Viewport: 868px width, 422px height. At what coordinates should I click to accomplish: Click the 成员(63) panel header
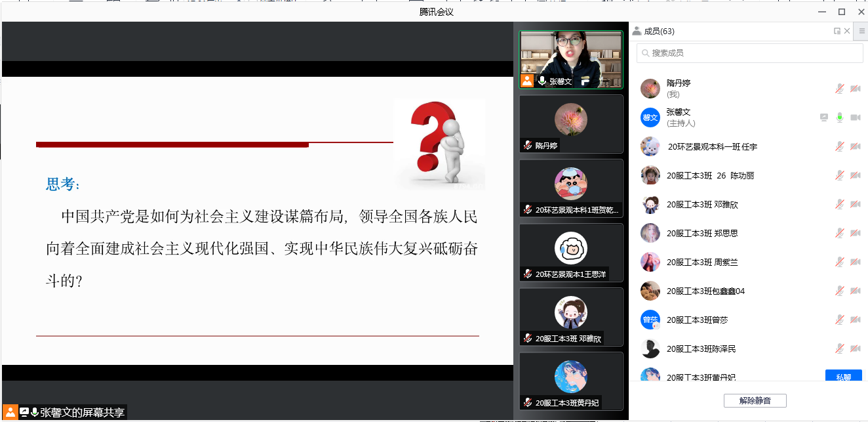pyautogui.click(x=659, y=31)
